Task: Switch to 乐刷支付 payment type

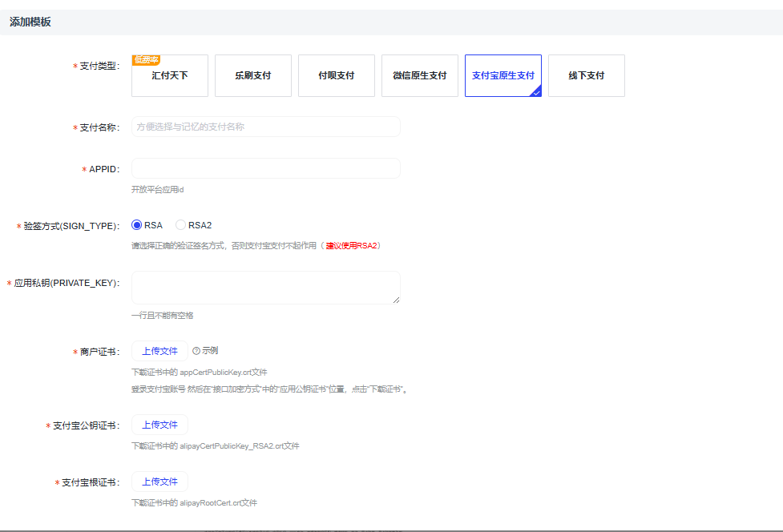Action: pos(253,76)
